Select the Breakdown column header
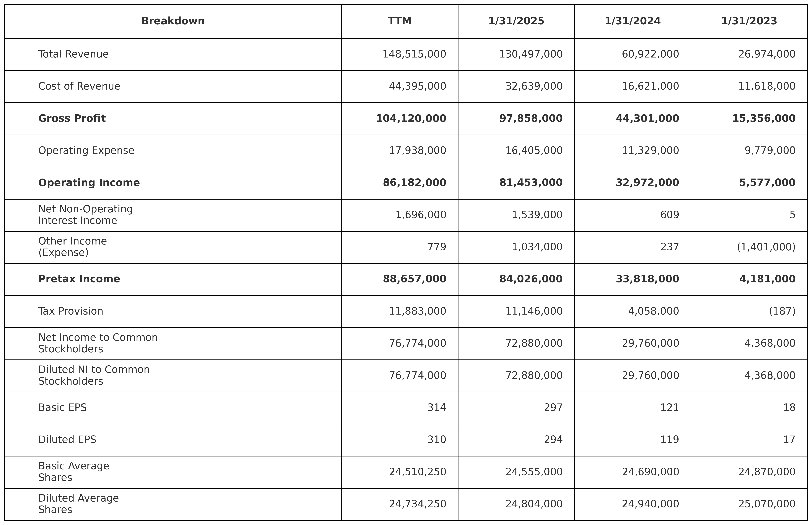812x525 pixels. tap(173, 21)
